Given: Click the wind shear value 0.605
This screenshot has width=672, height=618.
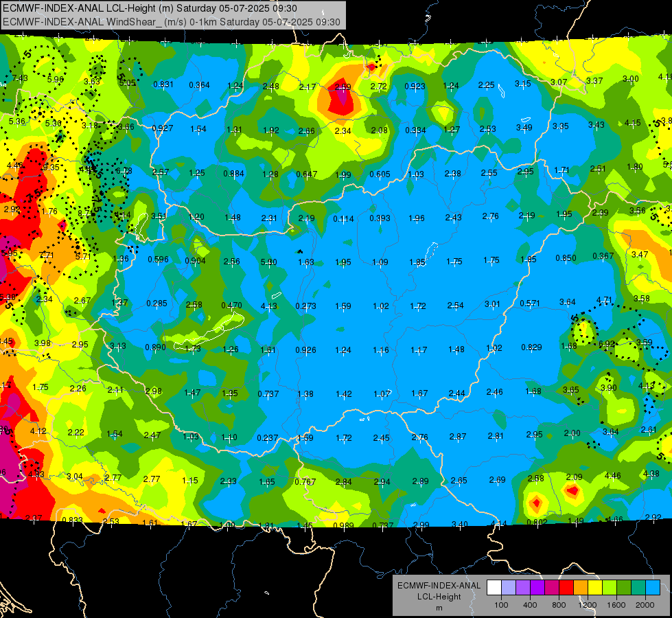Looking at the screenshot, I should pos(380,174).
